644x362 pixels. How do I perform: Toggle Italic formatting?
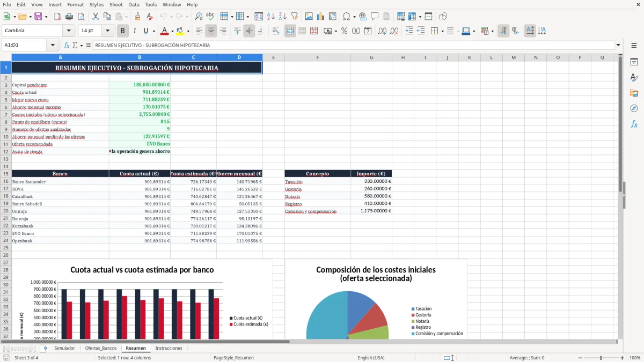tap(134, 31)
